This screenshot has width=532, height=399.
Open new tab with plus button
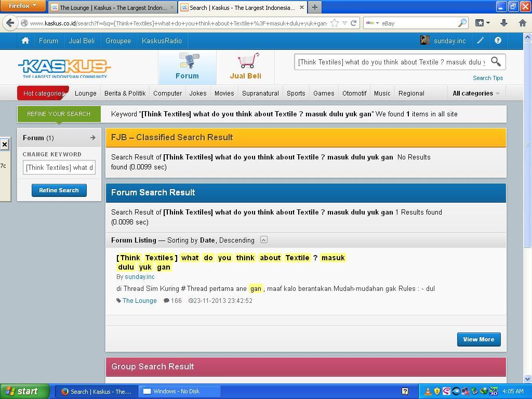pos(315,7)
